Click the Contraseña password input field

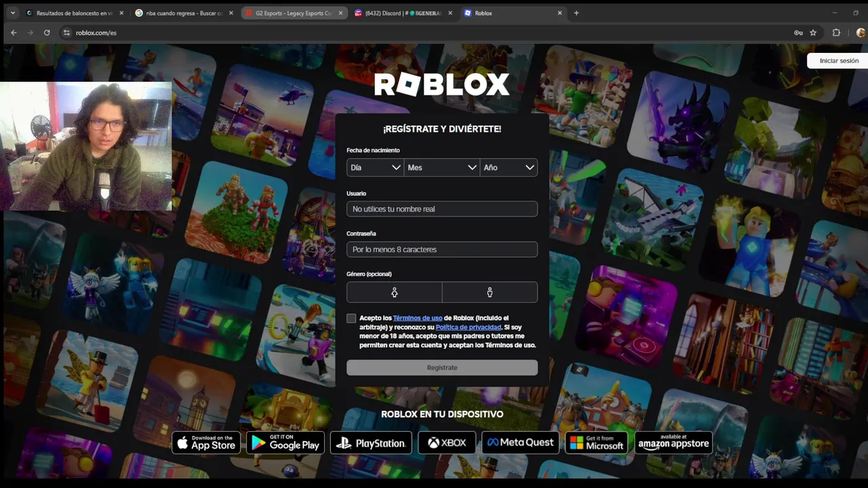[x=442, y=249]
